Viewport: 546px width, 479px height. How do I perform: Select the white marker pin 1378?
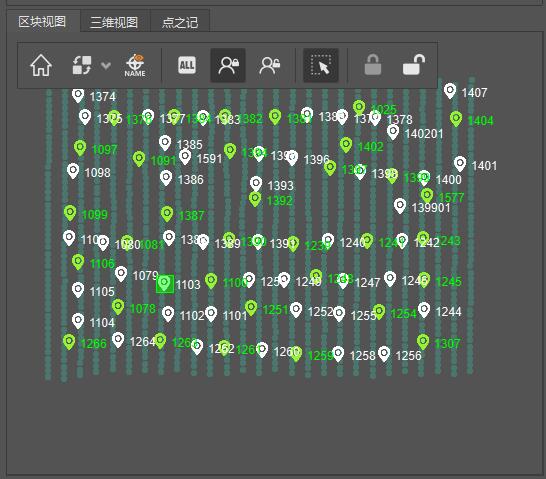click(x=375, y=118)
